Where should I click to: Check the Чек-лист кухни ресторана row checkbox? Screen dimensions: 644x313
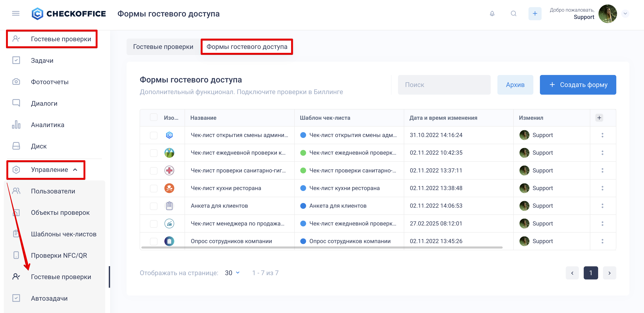point(154,188)
